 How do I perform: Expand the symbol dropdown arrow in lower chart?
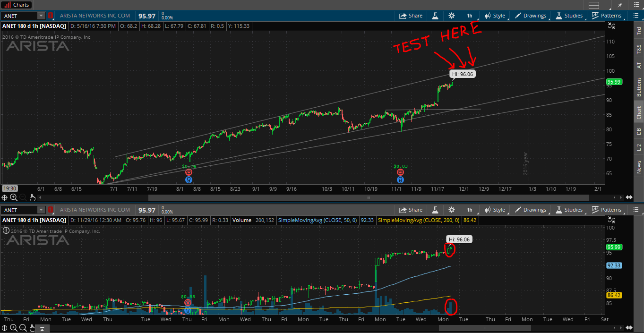tap(41, 210)
